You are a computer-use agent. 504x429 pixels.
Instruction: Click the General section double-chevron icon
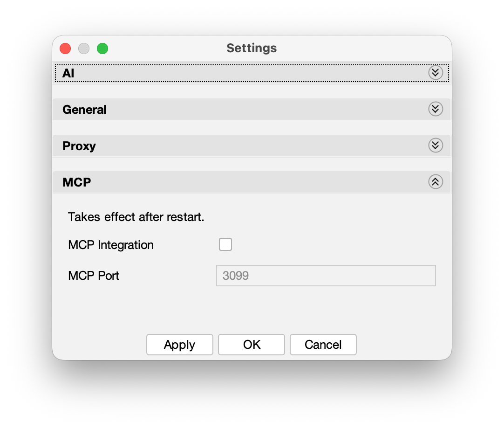coord(436,109)
